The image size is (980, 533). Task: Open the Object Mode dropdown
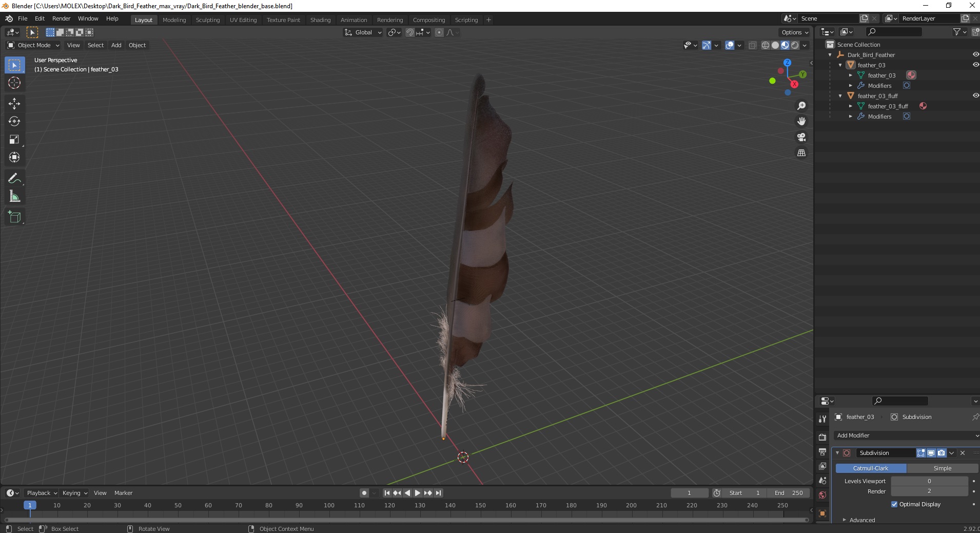point(33,45)
